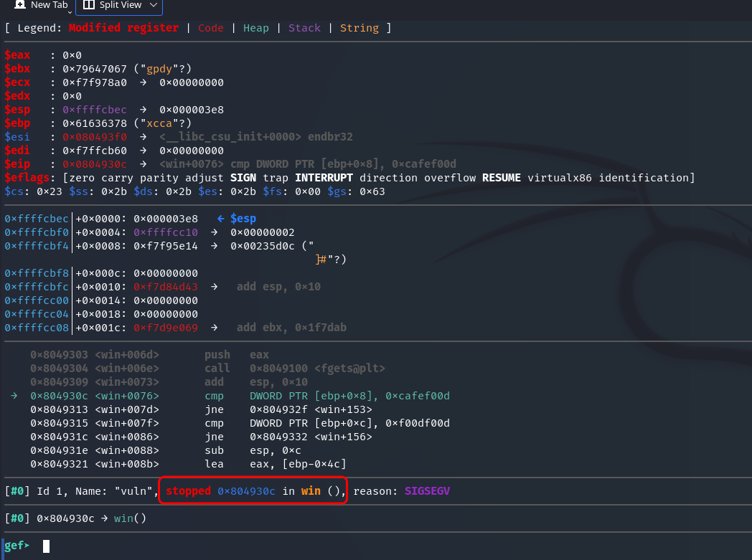Click the win() backtrace frame entry
752x560 pixels.
pos(130,518)
